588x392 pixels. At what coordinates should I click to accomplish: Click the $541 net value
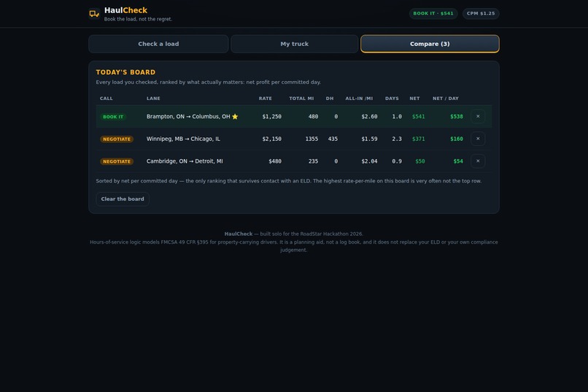click(419, 117)
